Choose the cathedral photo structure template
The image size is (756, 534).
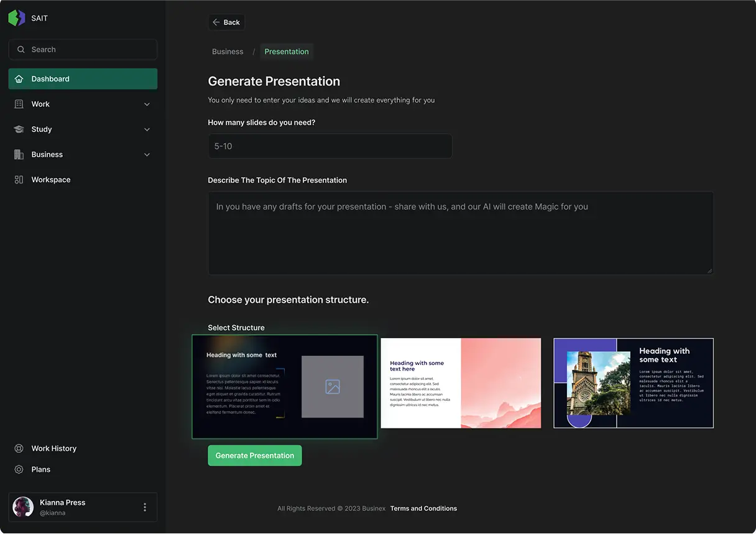[x=633, y=383]
